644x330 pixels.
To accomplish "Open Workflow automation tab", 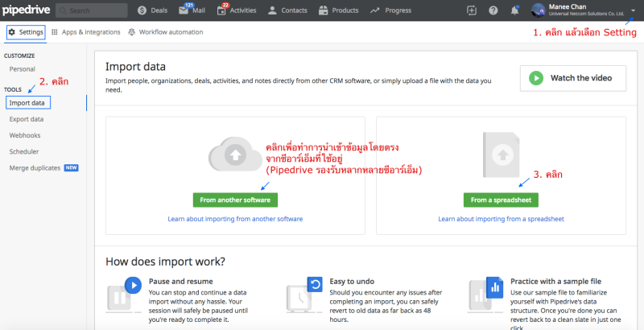I will 166,32.
